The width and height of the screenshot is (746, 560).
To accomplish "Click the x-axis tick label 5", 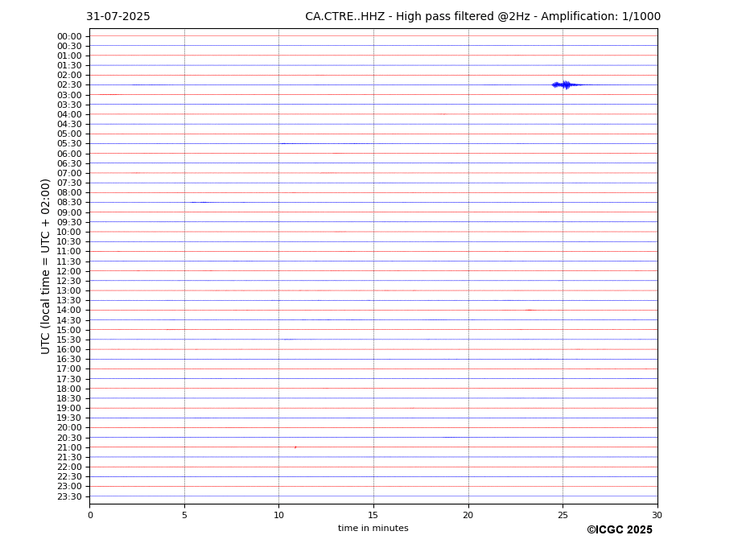I will 184,515.
